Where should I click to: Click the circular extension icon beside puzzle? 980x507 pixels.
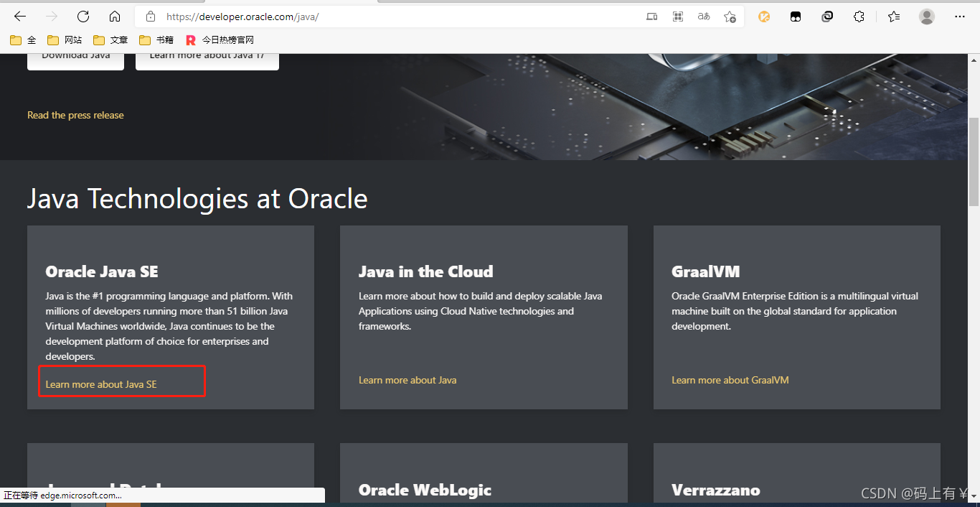click(827, 17)
